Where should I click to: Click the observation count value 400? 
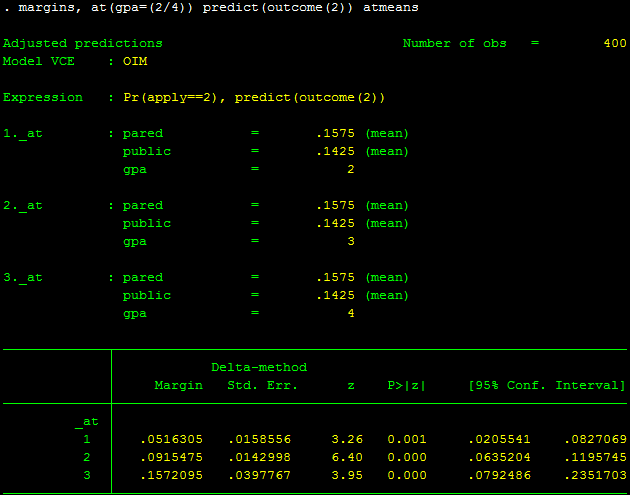[614, 44]
